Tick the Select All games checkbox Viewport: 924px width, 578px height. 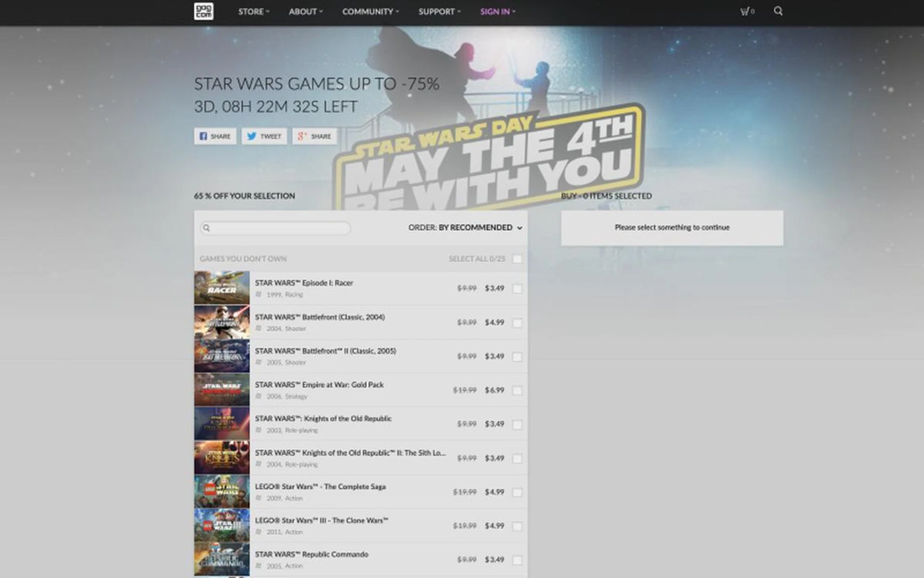(x=517, y=259)
